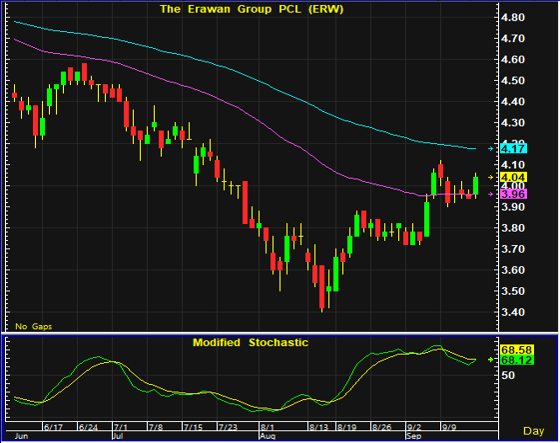Image resolution: width=560 pixels, height=443 pixels.
Task: Select the 8/19 date marker
Action: pyautogui.click(x=347, y=427)
